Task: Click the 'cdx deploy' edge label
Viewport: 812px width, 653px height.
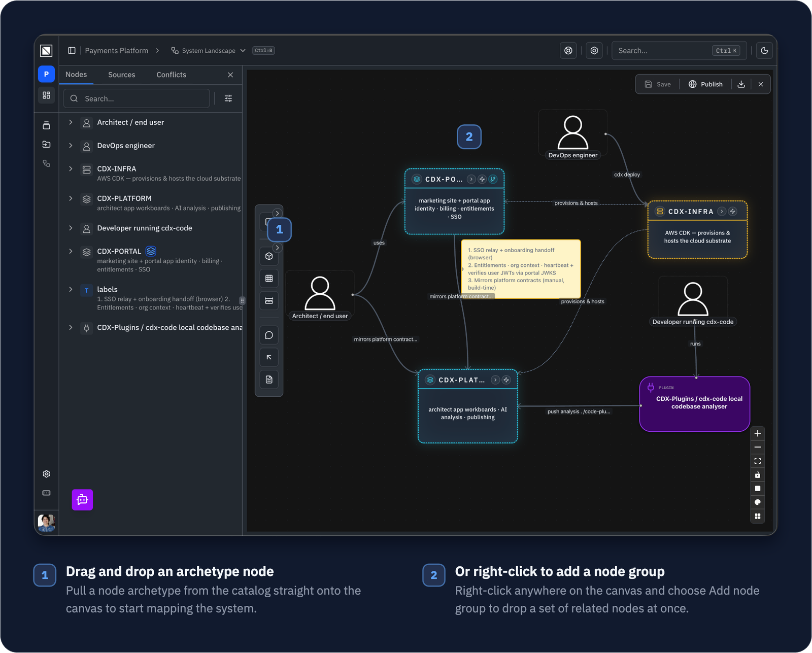Action: pyautogui.click(x=627, y=175)
